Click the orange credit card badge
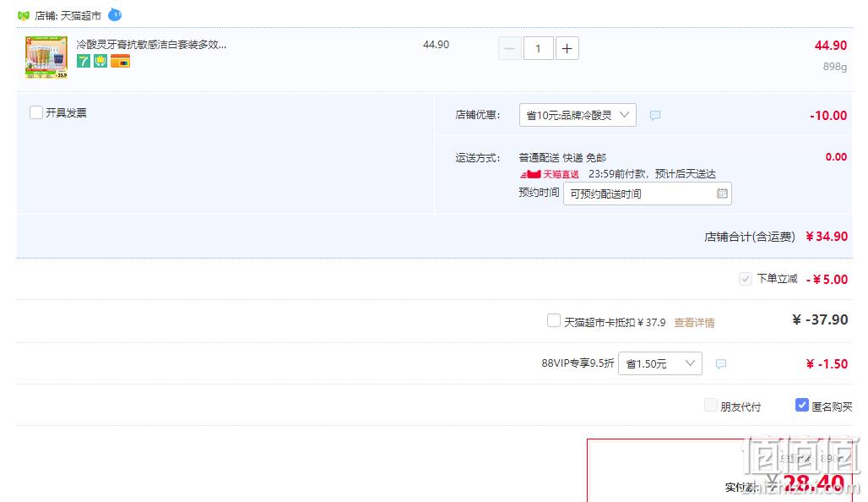 point(120,61)
